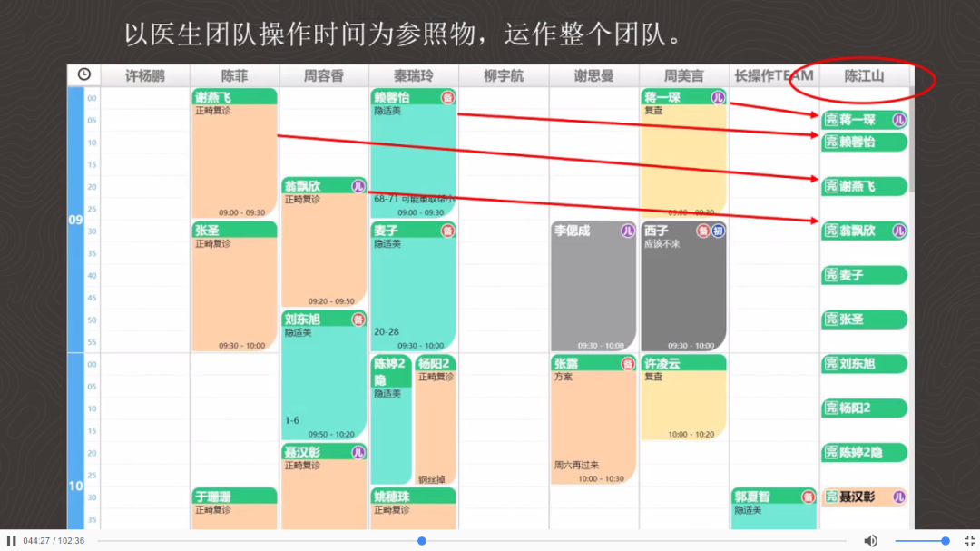Screen dimensions: 980x551
Task: Click 备 badge on 郭夏智 card
Action: (808, 497)
